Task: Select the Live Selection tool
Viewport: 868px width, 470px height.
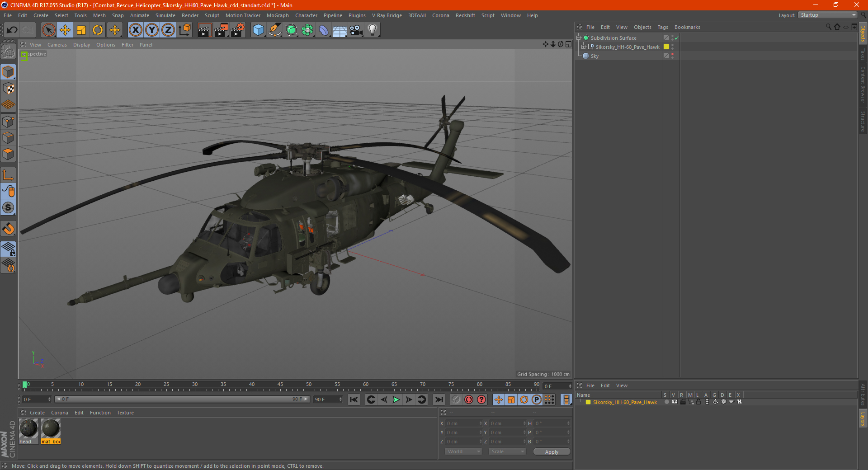Action: click(x=48, y=30)
